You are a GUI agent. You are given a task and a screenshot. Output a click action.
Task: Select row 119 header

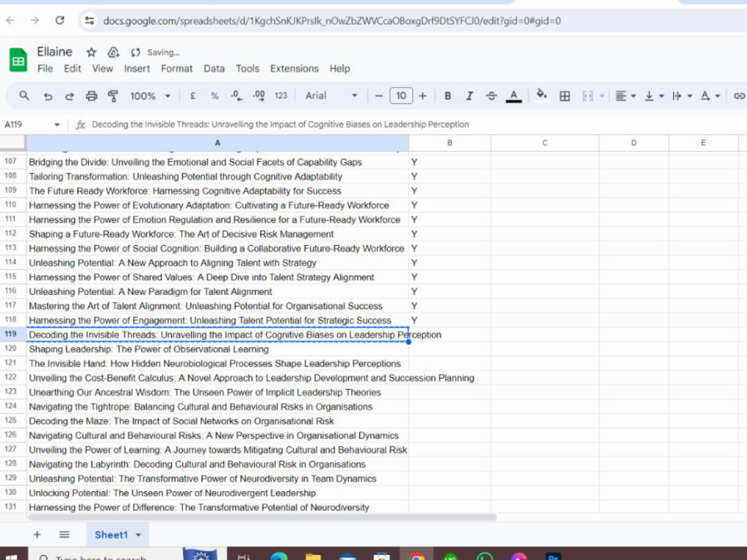click(13, 335)
